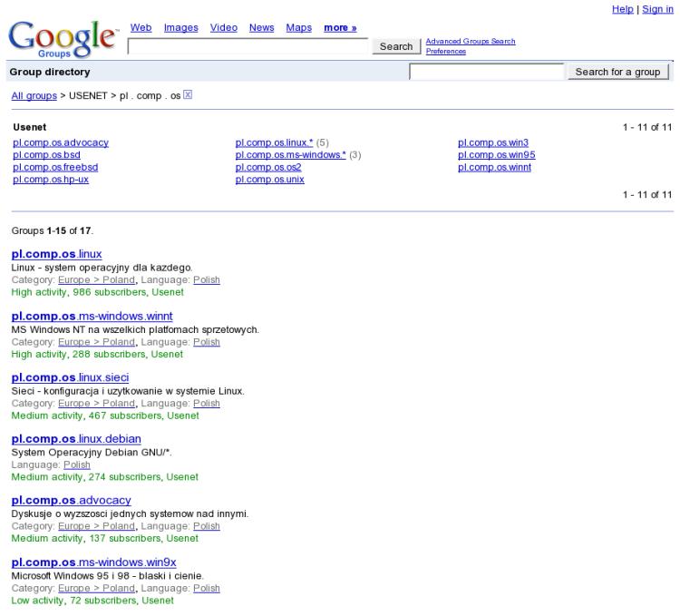
Task: Browse the pl.comp.os.ms-windows.* hierarchy
Action: tap(290, 154)
